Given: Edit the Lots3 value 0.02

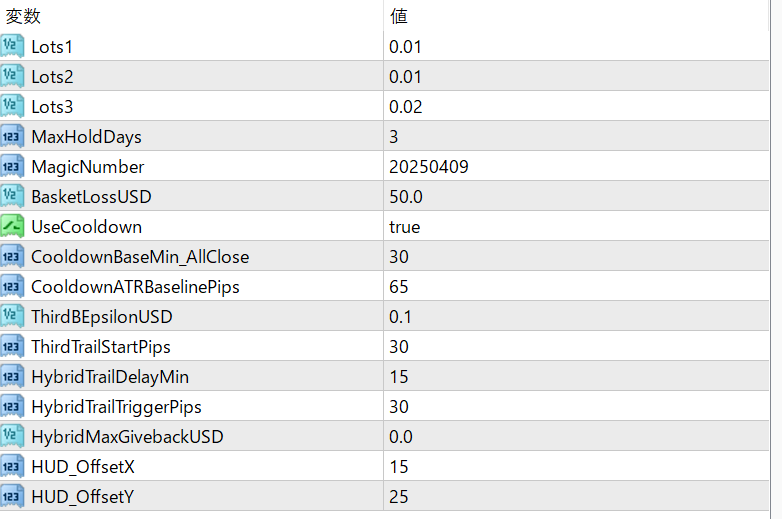Looking at the screenshot, I should pos(406,107).
